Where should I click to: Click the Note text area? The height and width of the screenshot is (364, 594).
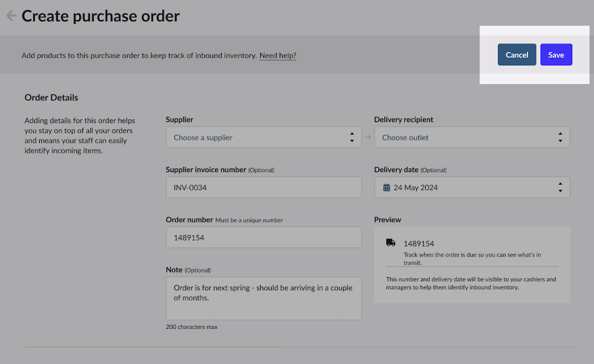(262, 297)
